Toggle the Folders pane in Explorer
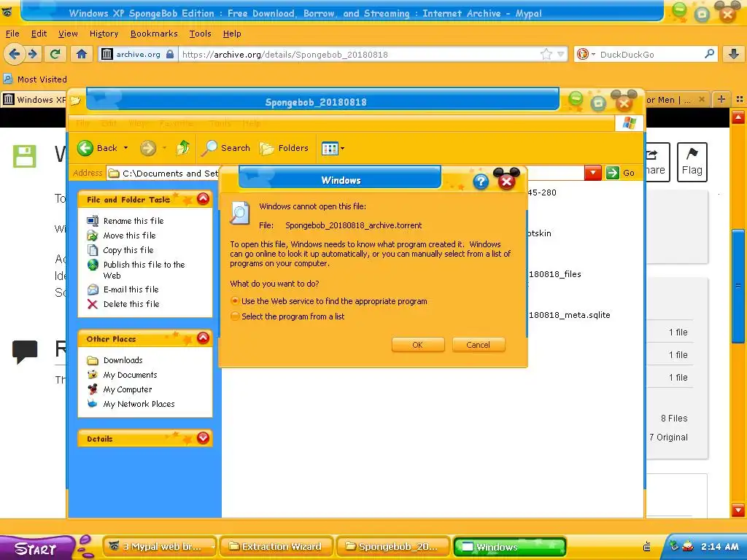The image size is (747, 560). 285,148
